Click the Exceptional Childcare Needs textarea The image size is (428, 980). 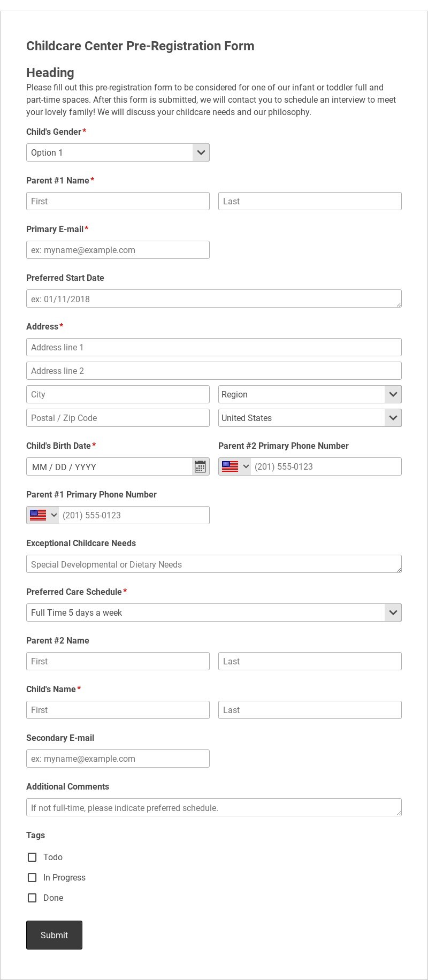click(214, 564)
